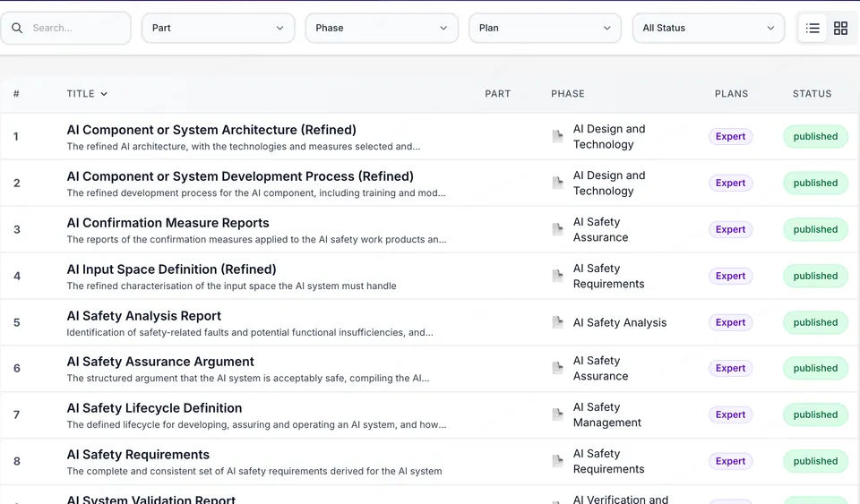Click the PART column header
This screenshot has height=504, width=860.
[x=497, y=94]
